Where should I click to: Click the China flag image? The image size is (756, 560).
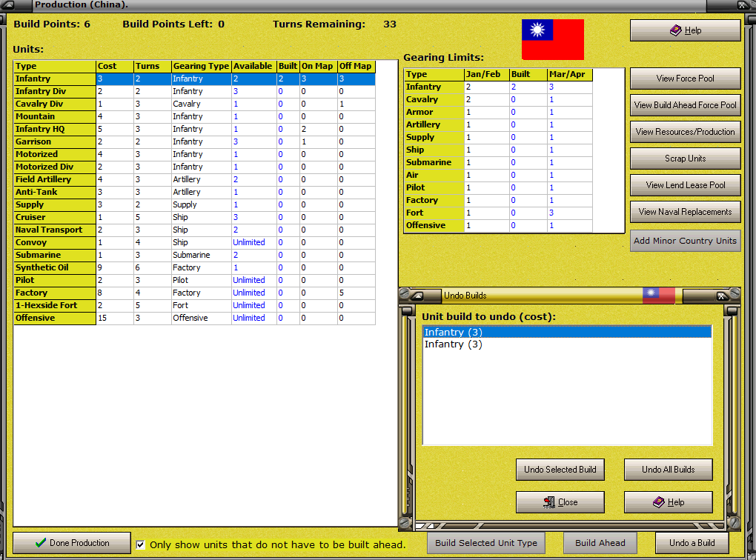tap(552, 39)
